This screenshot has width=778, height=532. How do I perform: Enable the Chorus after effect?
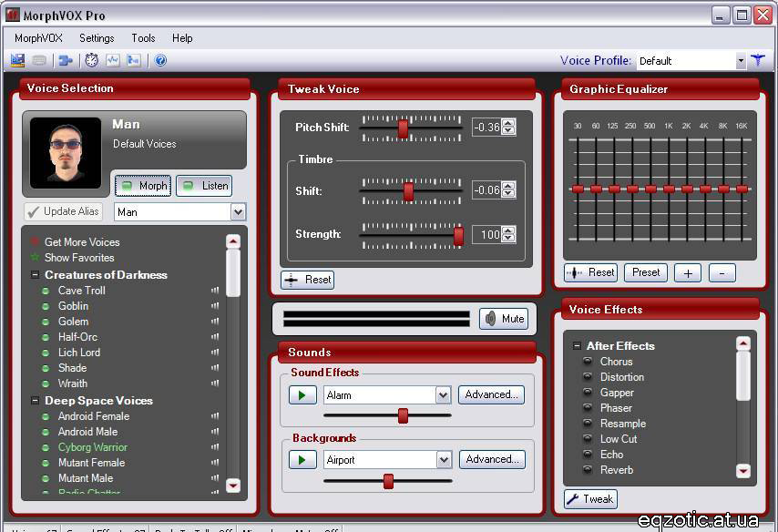(x=587, y=362)
